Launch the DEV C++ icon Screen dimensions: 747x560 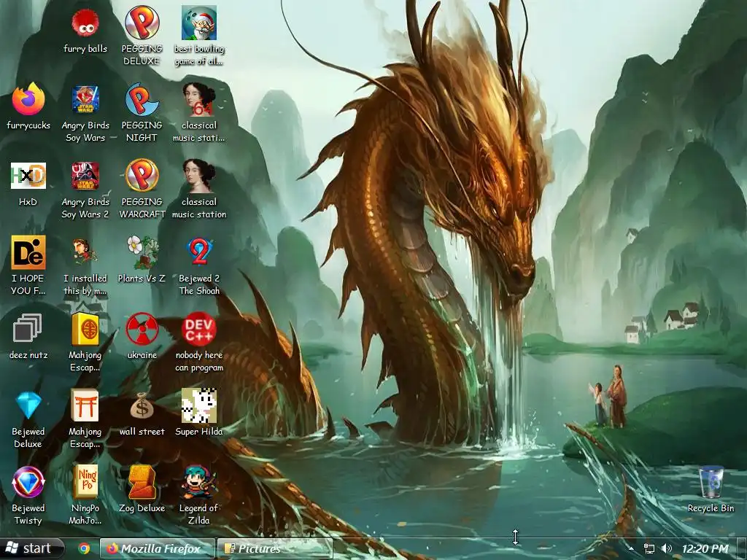click(199, 329)
